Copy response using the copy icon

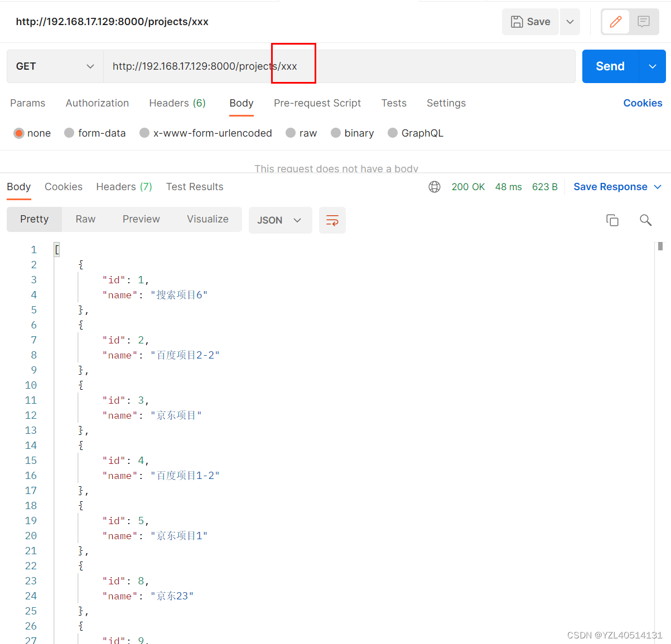tap(612, 220)
